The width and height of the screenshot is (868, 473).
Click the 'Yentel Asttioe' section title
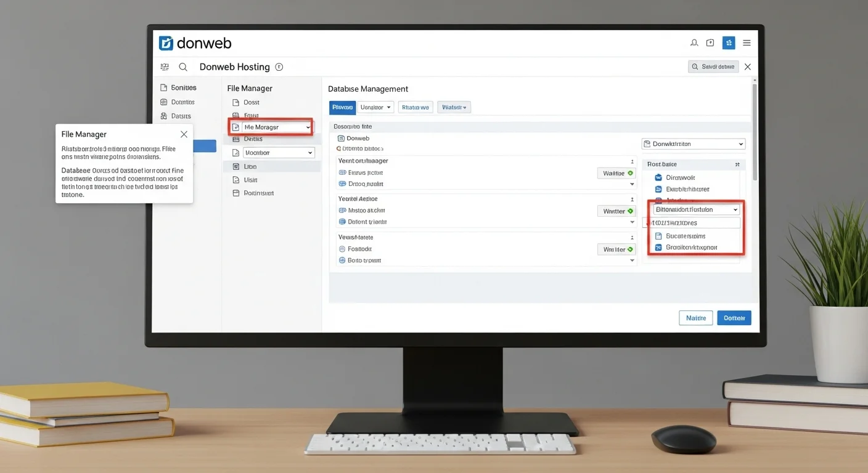coord(358,199)
